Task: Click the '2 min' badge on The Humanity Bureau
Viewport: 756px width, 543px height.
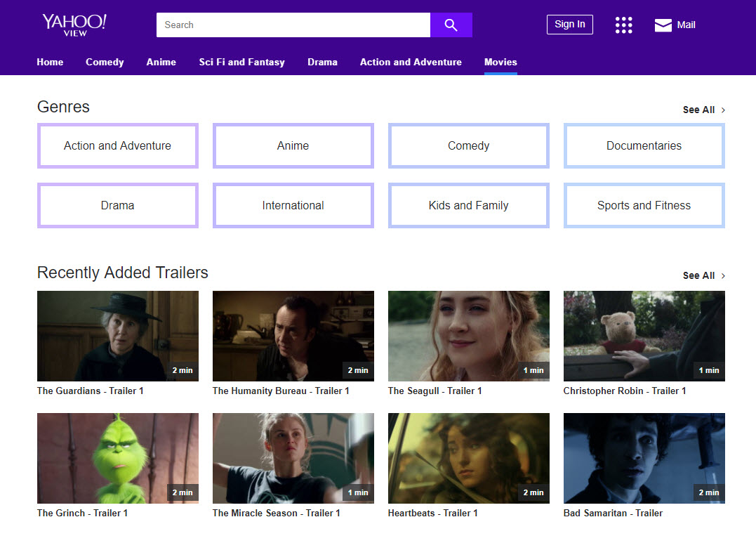Action: point(358,370)
